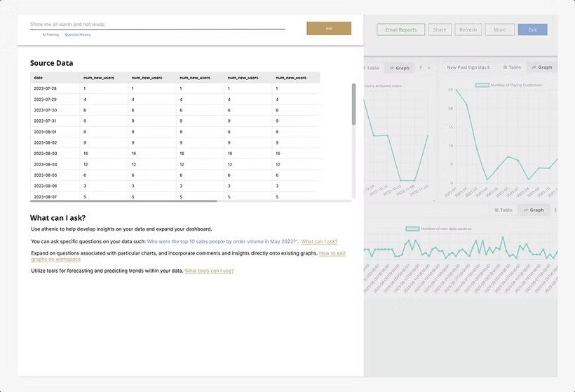This screenshot has width=575, height=392.
Task: Click the blue Exit button
Action: pyautogui.click(x=532, y=29)
